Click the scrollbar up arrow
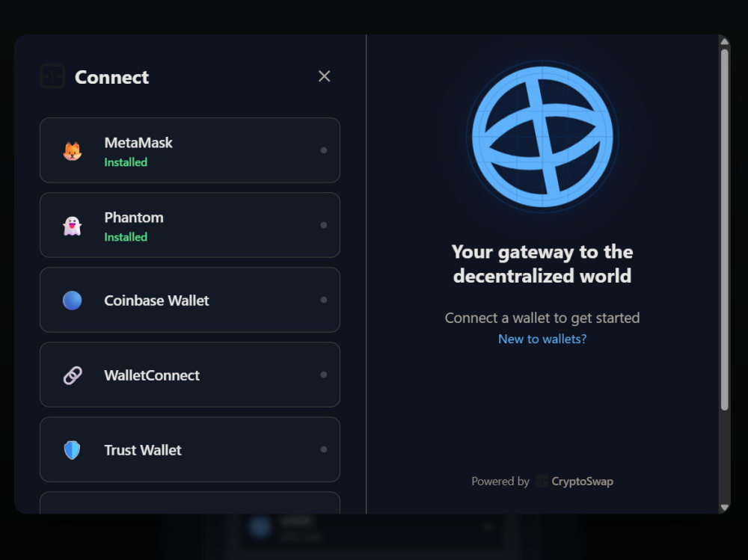 (x=725, y=42)
